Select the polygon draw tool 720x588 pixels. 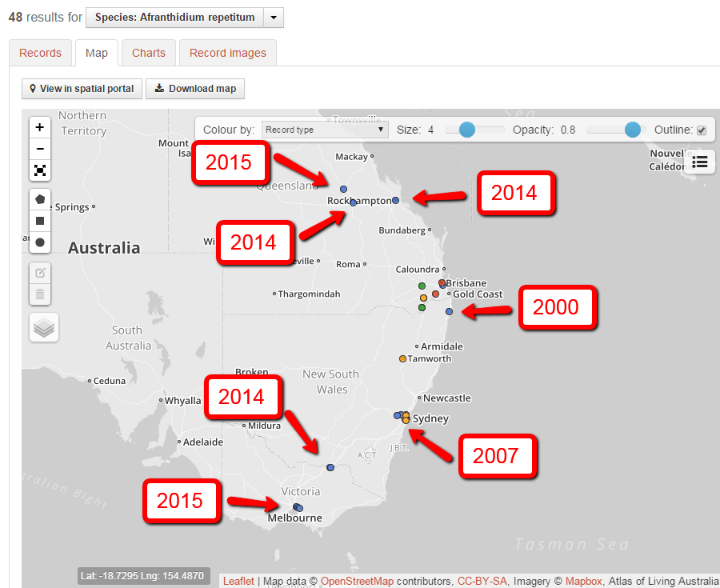click(x=40, y=199)
